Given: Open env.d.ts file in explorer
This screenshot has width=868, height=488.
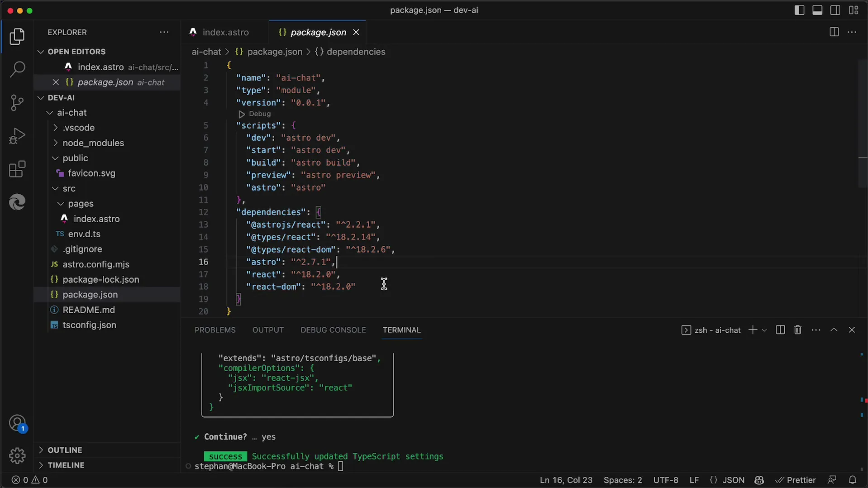Looking at the screenshot, I should (x=108, y=234).
